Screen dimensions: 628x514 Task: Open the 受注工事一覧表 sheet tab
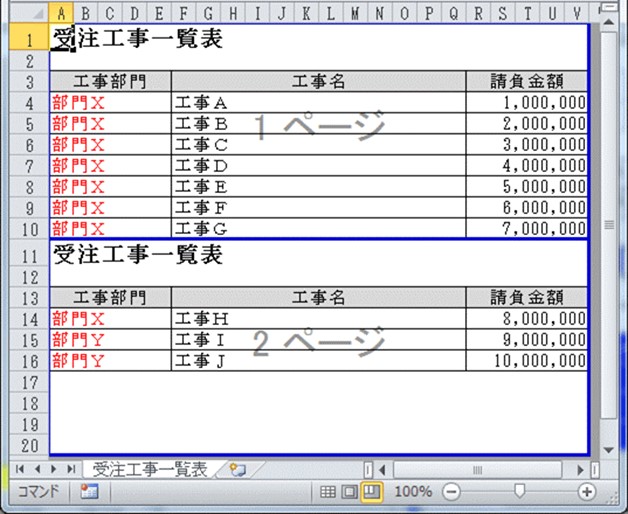[150, 469]
